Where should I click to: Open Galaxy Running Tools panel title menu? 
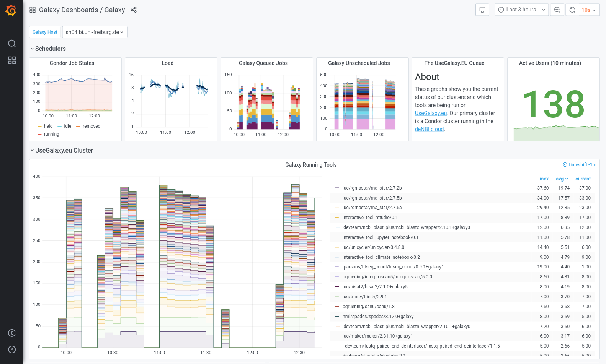point(311,165)
